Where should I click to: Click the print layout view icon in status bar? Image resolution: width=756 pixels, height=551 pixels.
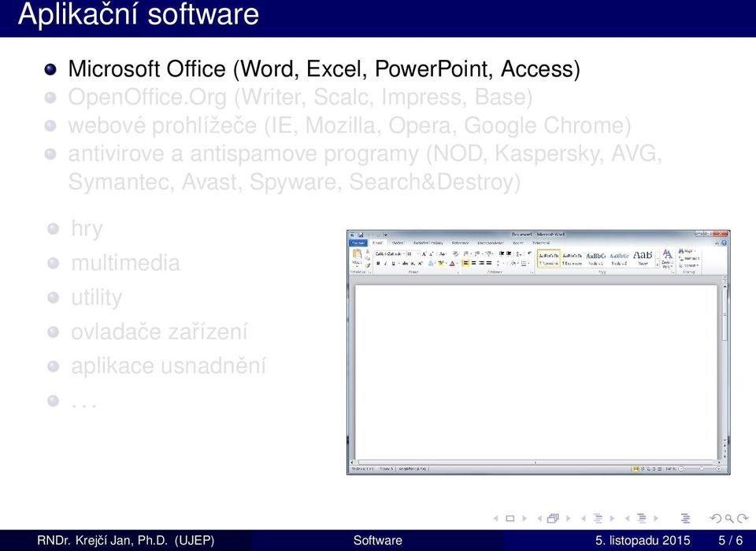point(636,468)
